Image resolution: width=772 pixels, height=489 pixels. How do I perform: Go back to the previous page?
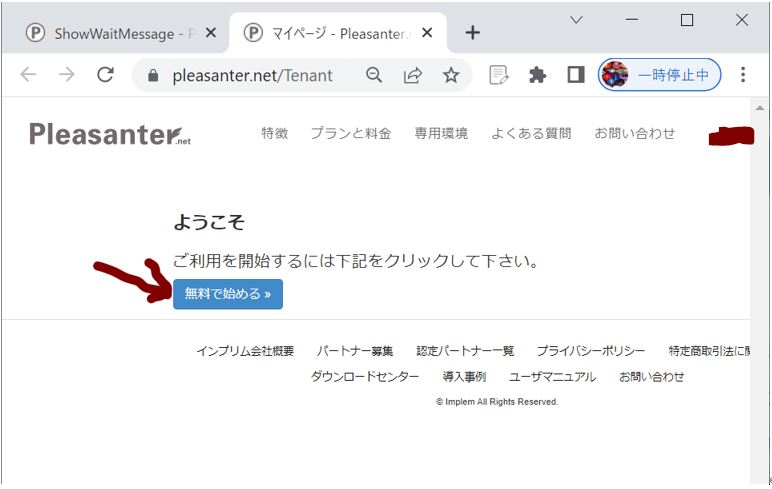coord(28,75)
